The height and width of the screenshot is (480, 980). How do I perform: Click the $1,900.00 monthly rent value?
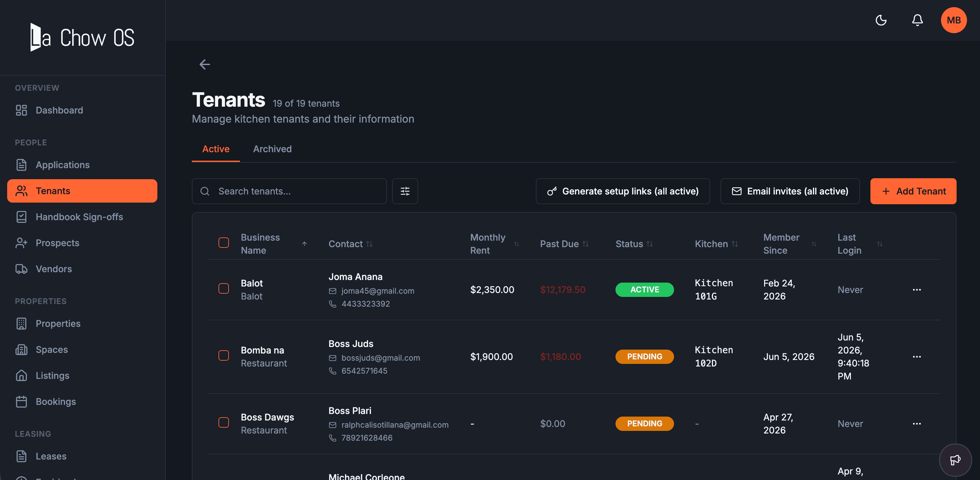[x=492, y=357]
